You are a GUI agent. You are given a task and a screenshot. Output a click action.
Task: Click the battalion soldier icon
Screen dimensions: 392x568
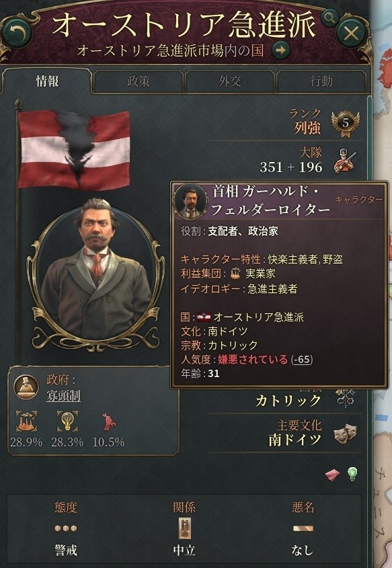[345, 161]
